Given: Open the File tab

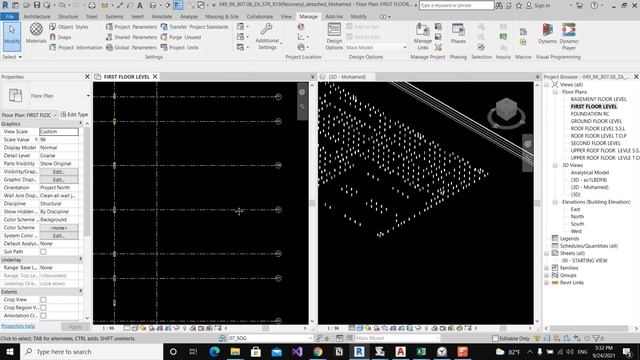Looking at the screenshot, I should point(10,16).
